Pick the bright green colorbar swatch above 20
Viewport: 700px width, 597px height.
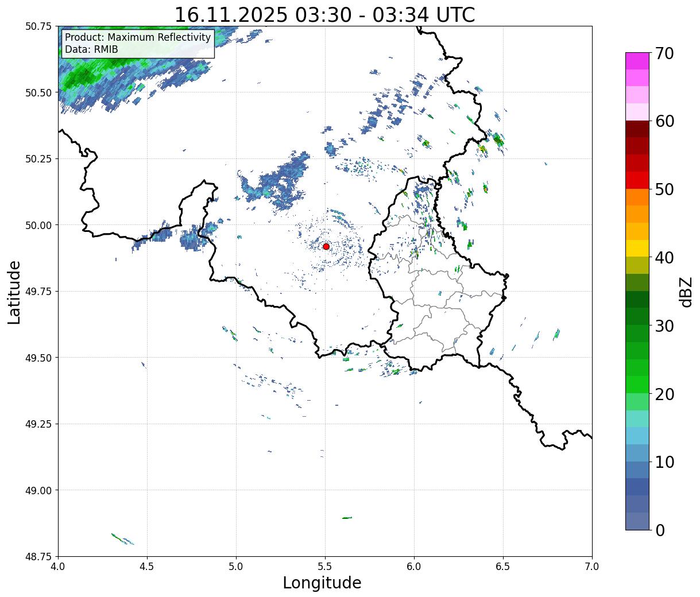[x=637, y=385]
